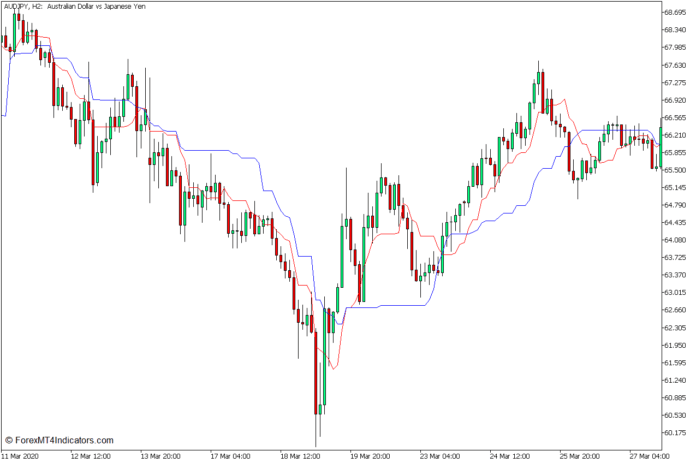This screenshot has width=696, height=463.
Task: Open the ForexMT4Indicators.com watermark link
Action: point(59,440)
